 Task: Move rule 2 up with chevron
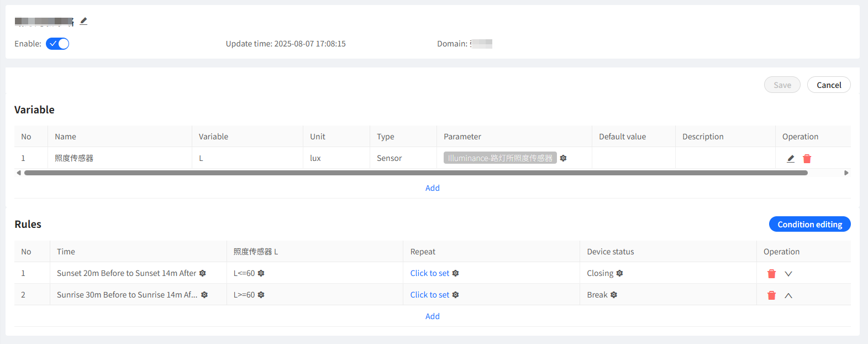pyautogui.click(x=788, y=295)
